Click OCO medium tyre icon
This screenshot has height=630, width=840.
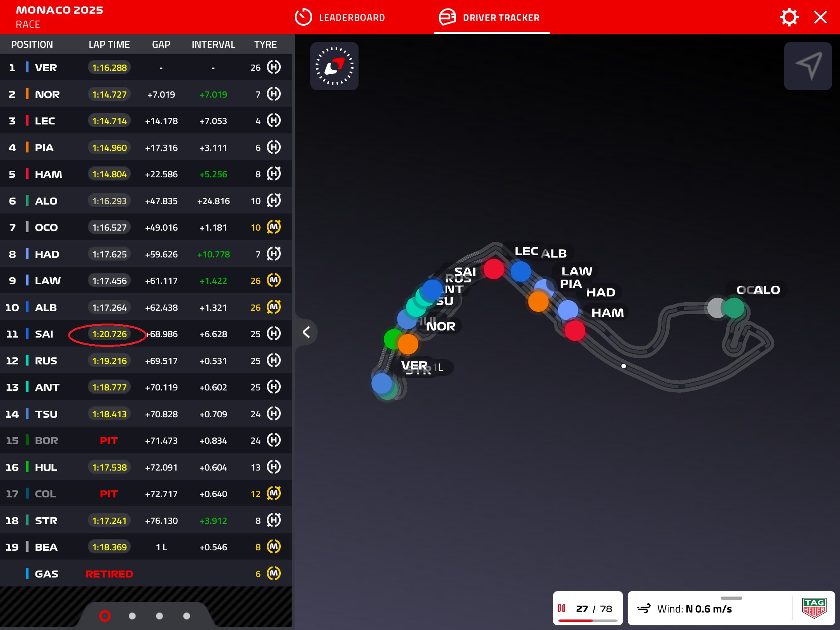pos(274,227)
